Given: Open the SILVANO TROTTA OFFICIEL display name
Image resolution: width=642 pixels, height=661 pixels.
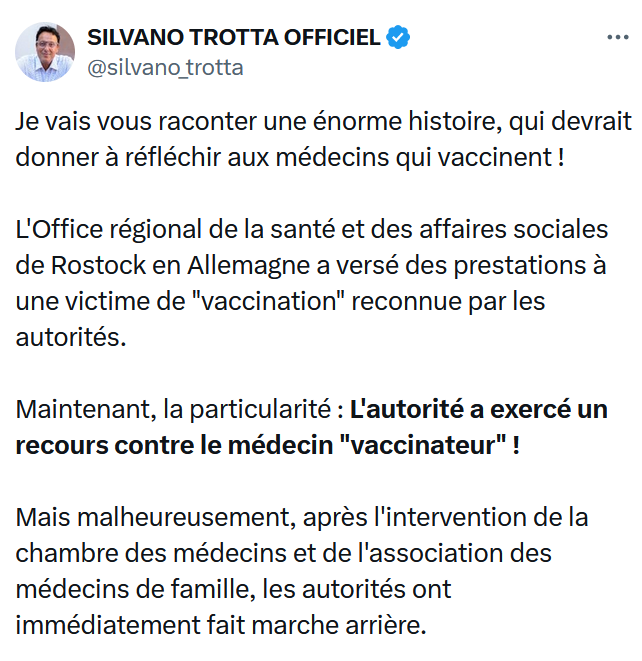Looking at the screenshot, I should coord(234,37).
